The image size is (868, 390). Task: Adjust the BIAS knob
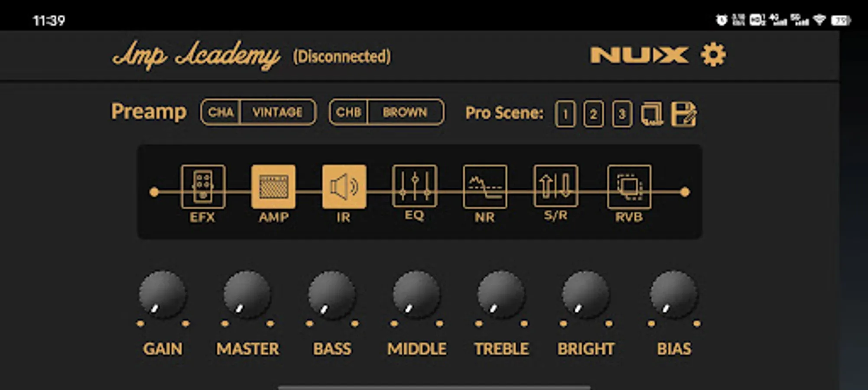point(674,295)
